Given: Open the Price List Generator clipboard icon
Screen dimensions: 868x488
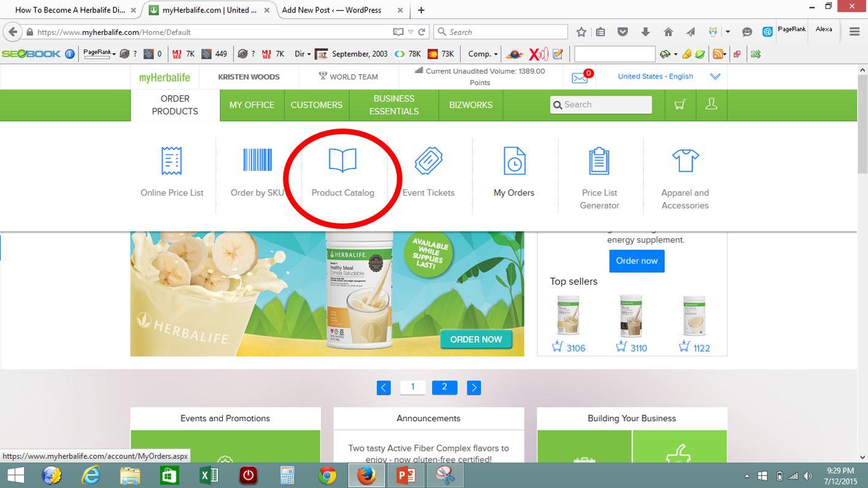Looking at the screenshot, I should click(x=599, y=161).
